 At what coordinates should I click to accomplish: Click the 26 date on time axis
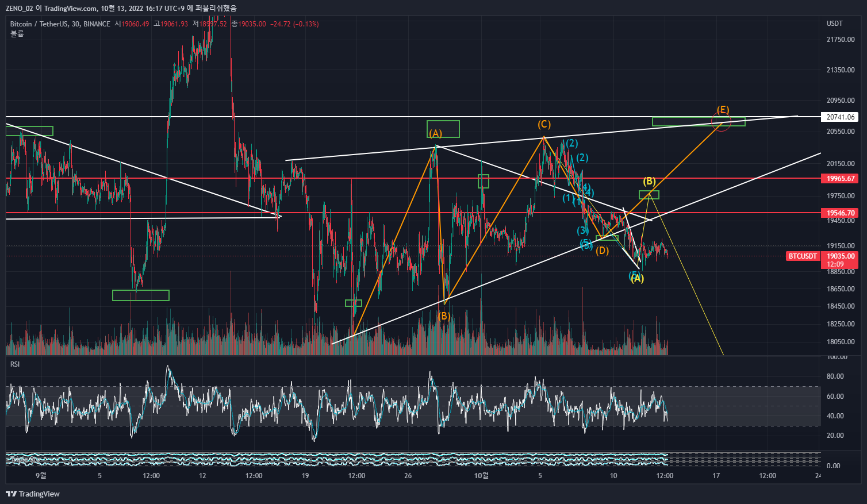[408, 476]
